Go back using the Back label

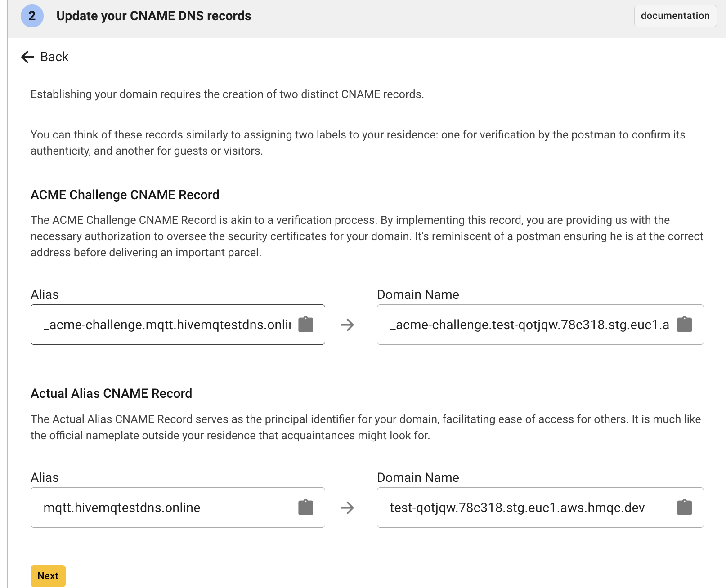(x=54, y=57)
